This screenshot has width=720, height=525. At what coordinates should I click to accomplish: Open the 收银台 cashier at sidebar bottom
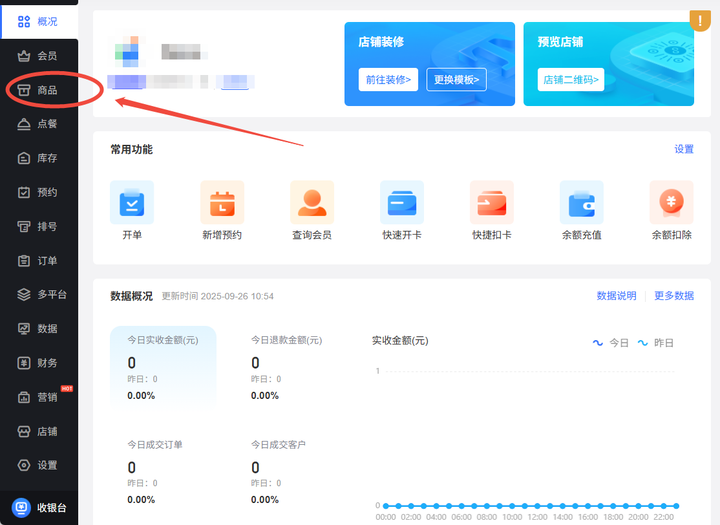pyautogui.click(x=40, y=507)
